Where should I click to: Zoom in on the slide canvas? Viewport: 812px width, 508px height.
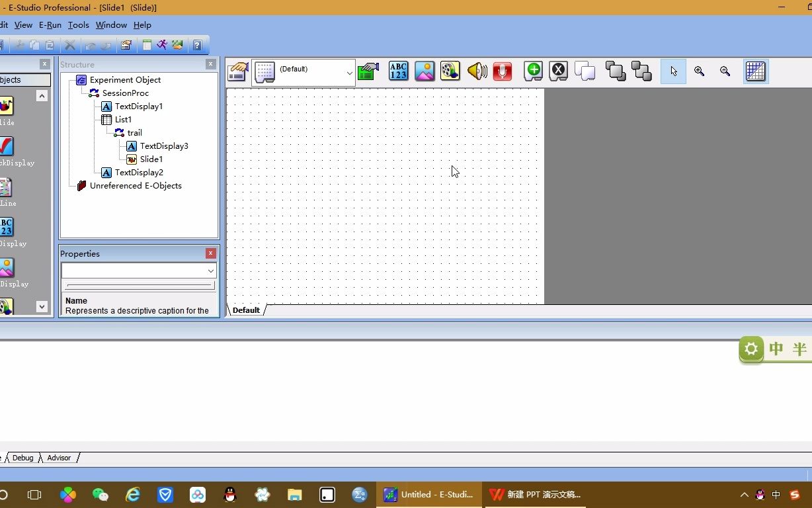click(x=699, y=71)
